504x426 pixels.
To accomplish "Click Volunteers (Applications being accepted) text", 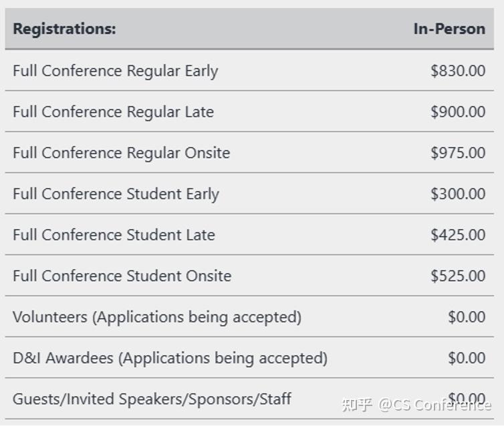I will tap(157, 317).
